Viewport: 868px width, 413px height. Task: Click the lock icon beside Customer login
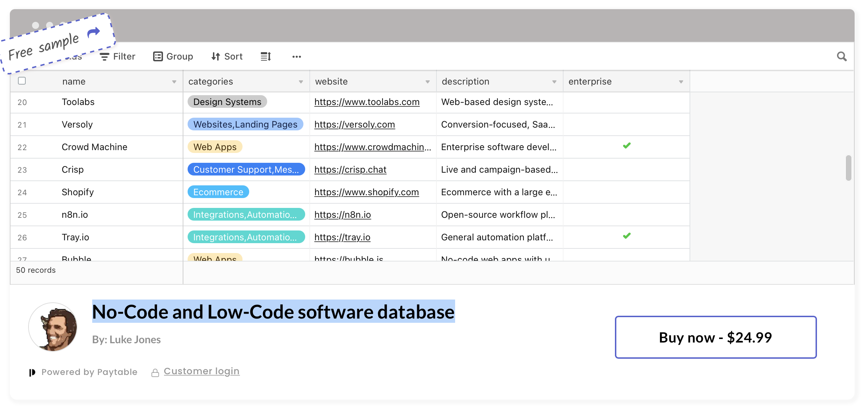(155, 372)
